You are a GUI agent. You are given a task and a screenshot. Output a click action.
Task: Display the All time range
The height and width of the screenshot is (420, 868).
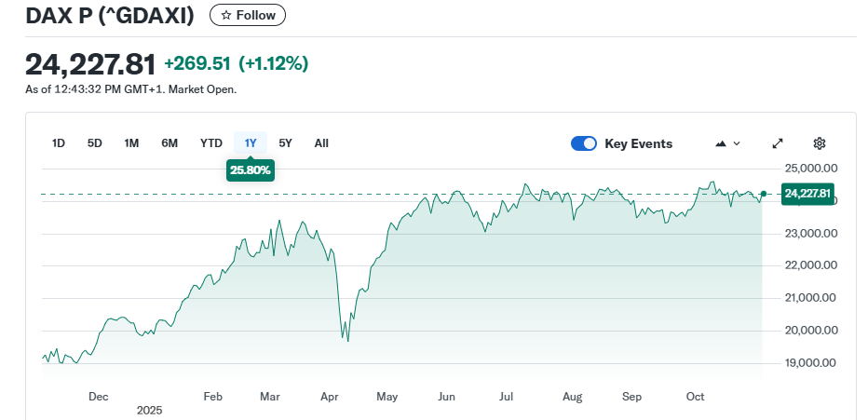(321, 143)
